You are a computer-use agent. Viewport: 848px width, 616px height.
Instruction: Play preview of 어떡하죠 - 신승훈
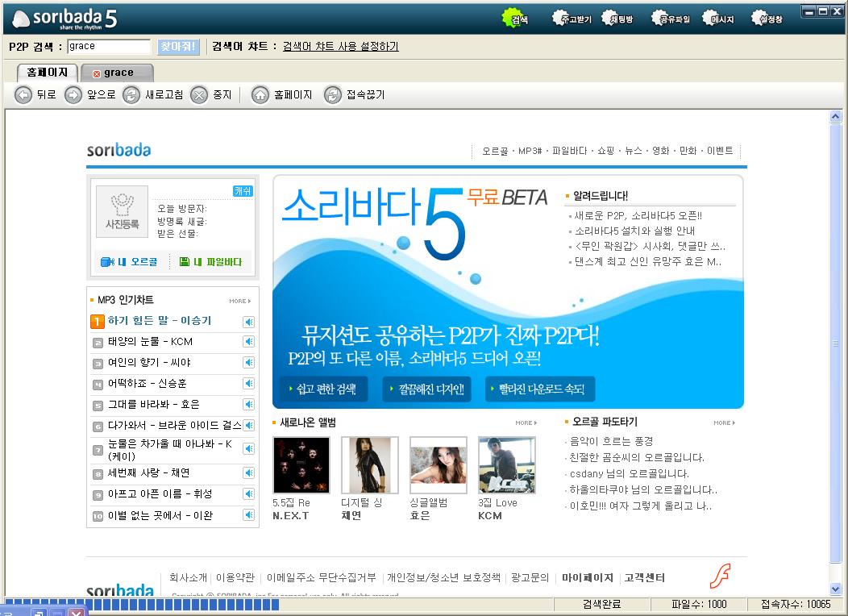[248, 384]
